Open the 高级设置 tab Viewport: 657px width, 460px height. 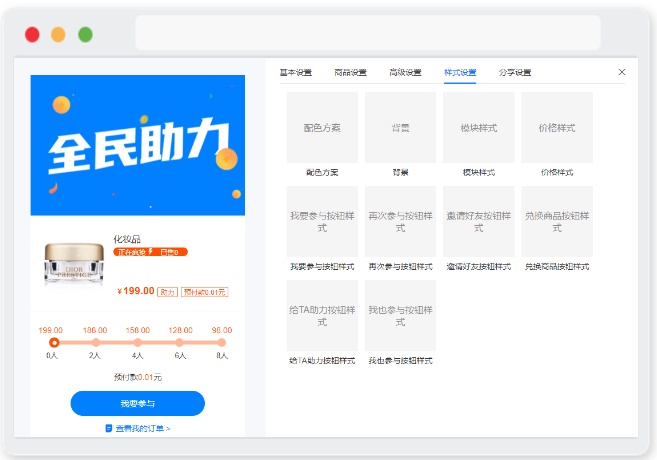(405, 72)
